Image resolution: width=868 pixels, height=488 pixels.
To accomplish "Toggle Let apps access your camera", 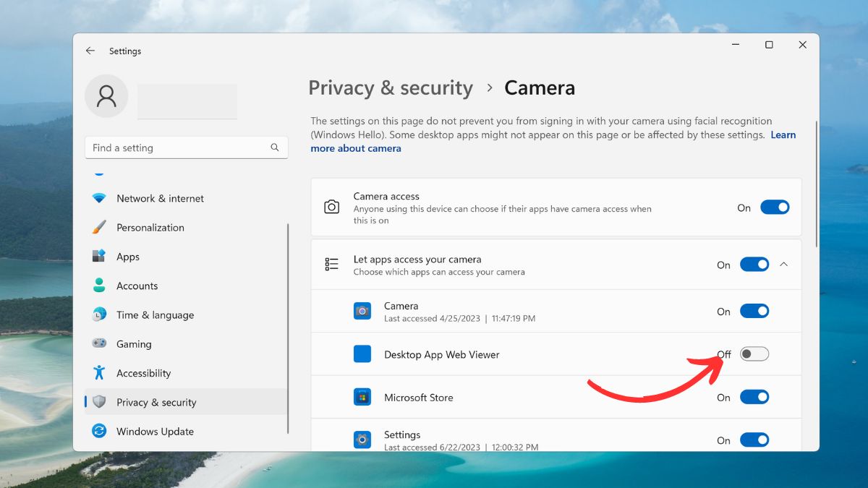I will (x=754, y=265).
